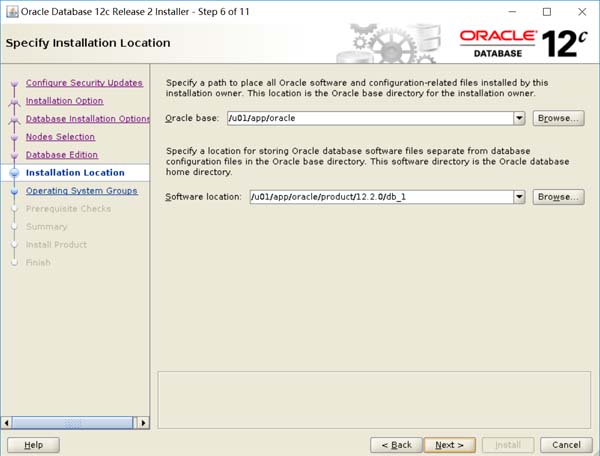The height and width of the screenshot is (456, 600).
Task: Click the Specify Installation Location heading
Action: (x=88, y=43)
